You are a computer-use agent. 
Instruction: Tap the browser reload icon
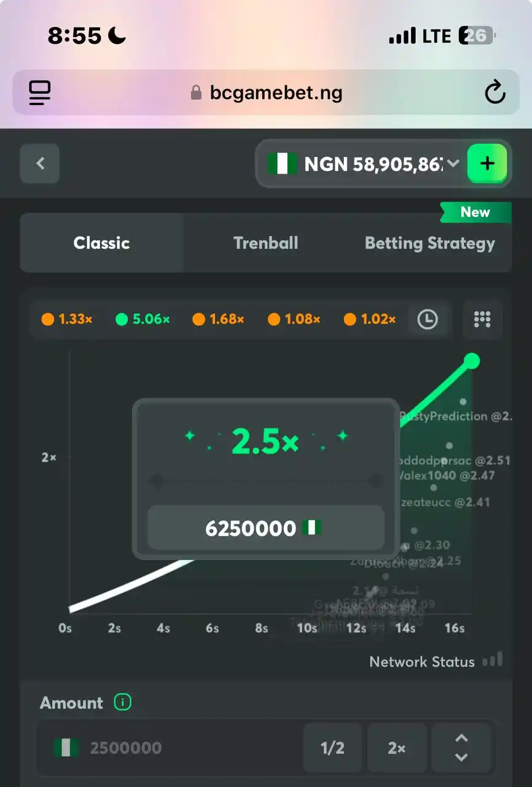pyautogui.click(x=495, y=93)
